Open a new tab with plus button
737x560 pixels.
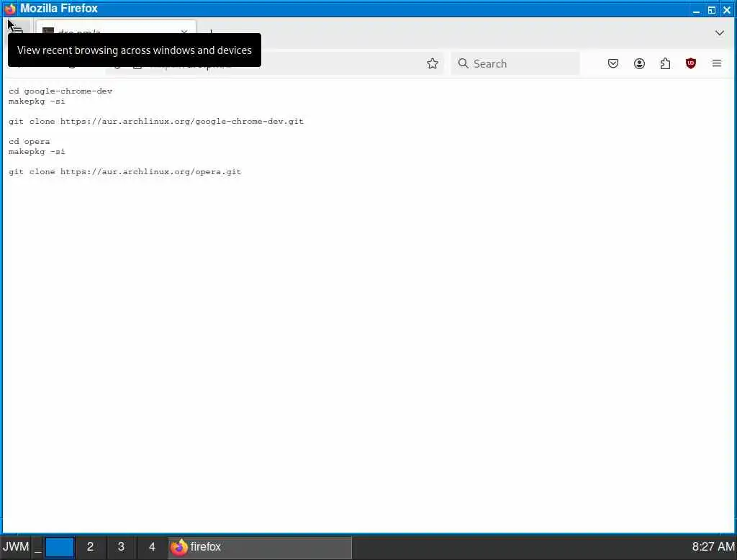(211, 31)
